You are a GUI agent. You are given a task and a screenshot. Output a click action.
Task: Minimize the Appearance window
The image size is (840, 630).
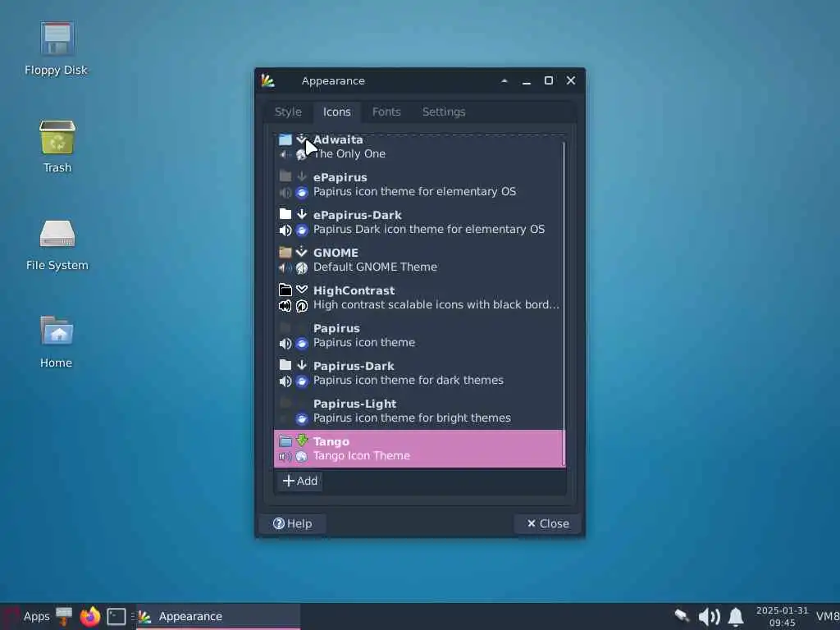coord(527,81)
